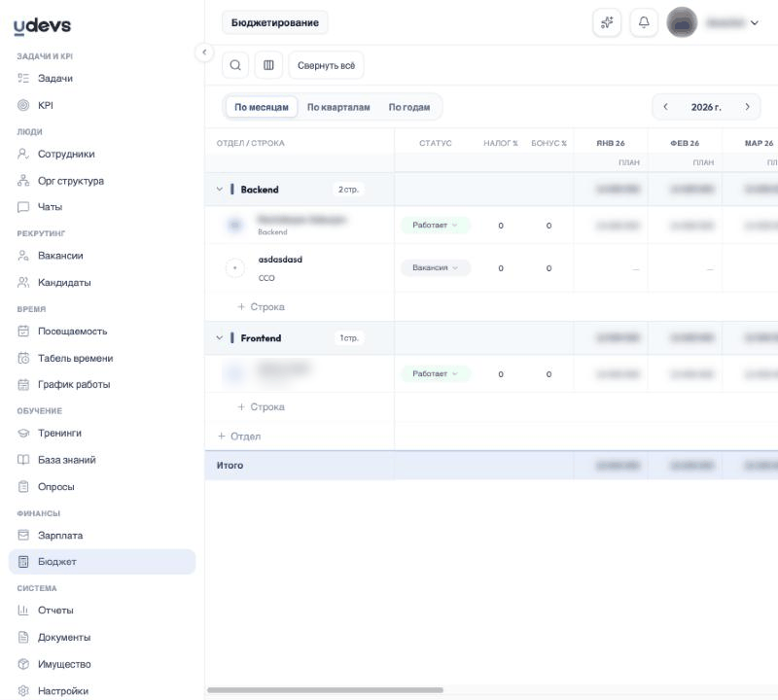Open the user avatar in the header

pos(682,22)
